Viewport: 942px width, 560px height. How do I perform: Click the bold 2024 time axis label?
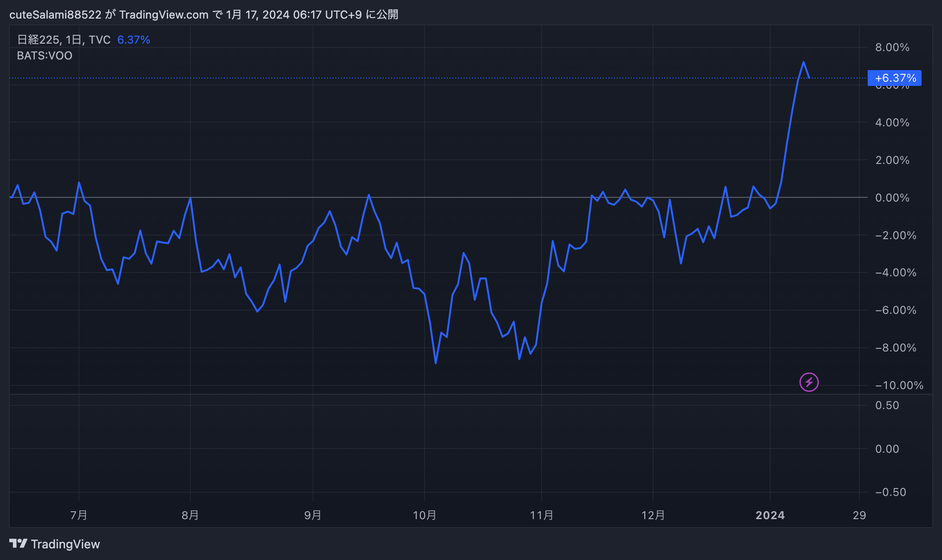click(x=770, y=515)
